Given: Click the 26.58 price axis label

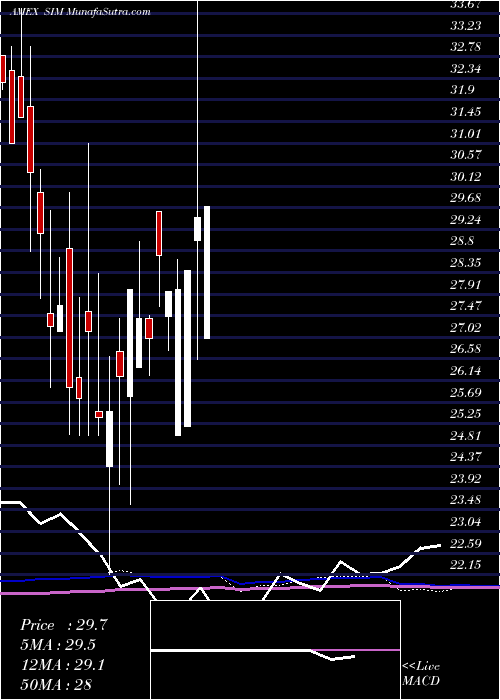Looking at the screenshot, I should coord(466,349).
